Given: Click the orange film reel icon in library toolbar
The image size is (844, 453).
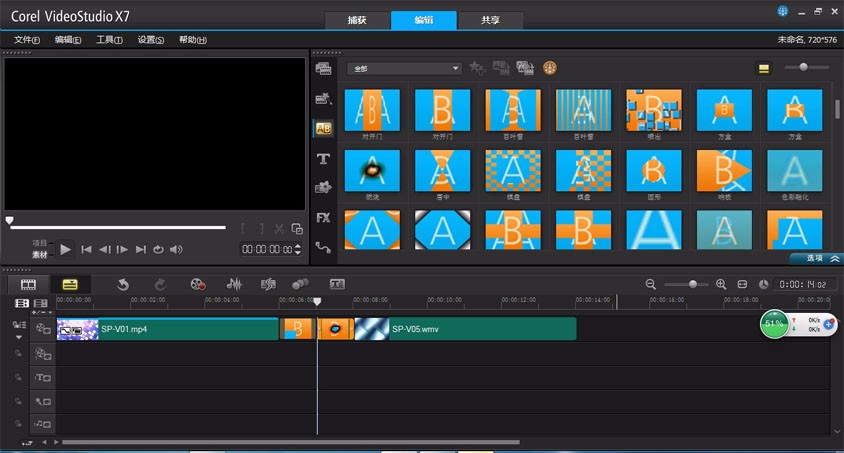Looking at the screenshot, I should coord(550,68).
